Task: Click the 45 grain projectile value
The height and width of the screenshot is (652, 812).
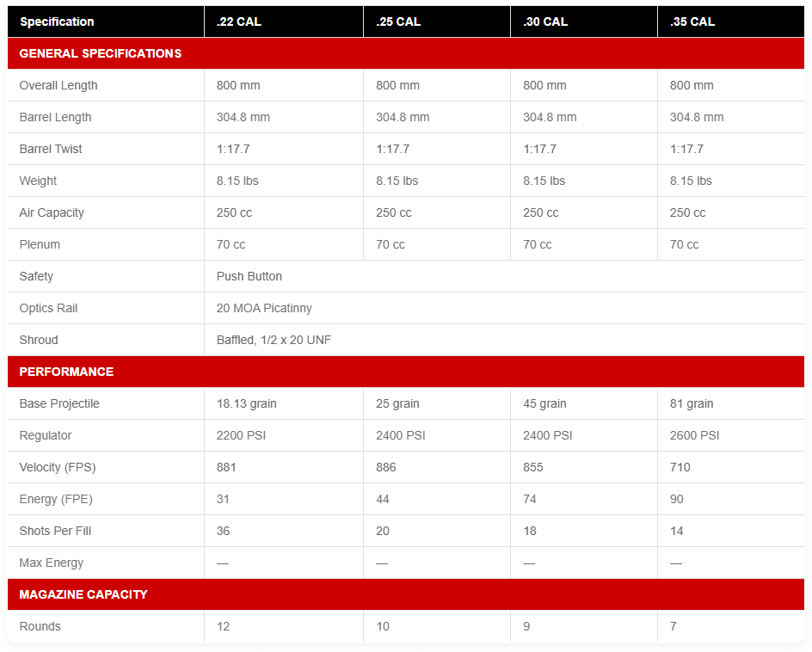Action: coord(544,404)
